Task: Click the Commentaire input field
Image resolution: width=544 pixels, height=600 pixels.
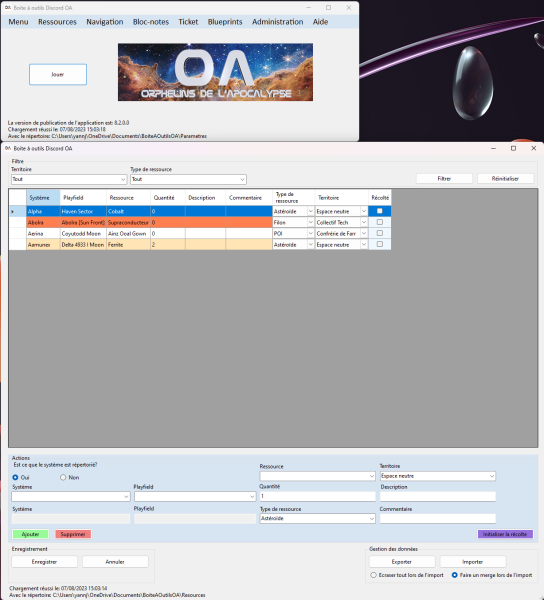Action: (x=438, y=518)
